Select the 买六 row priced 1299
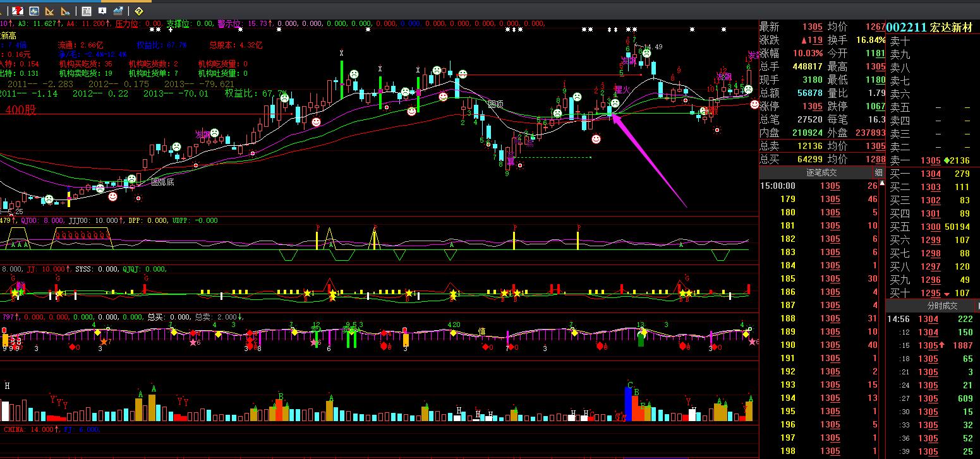 click(x=933, y=240)
